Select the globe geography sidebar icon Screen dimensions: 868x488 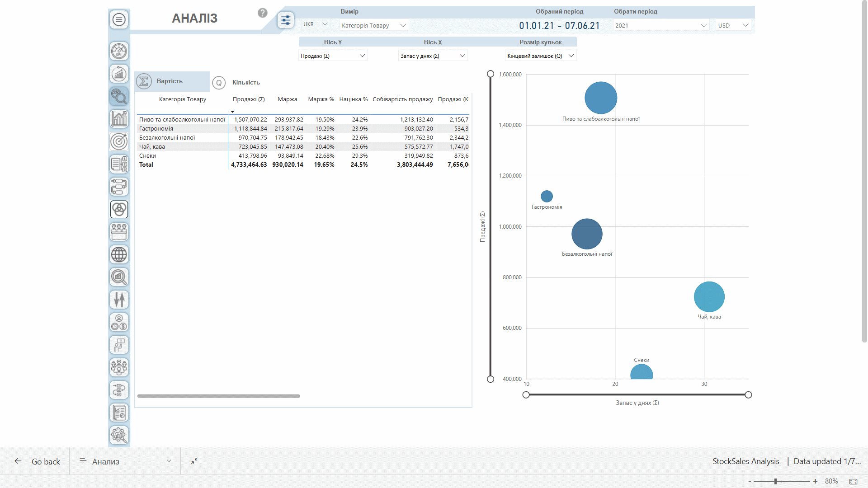point(119,254)
